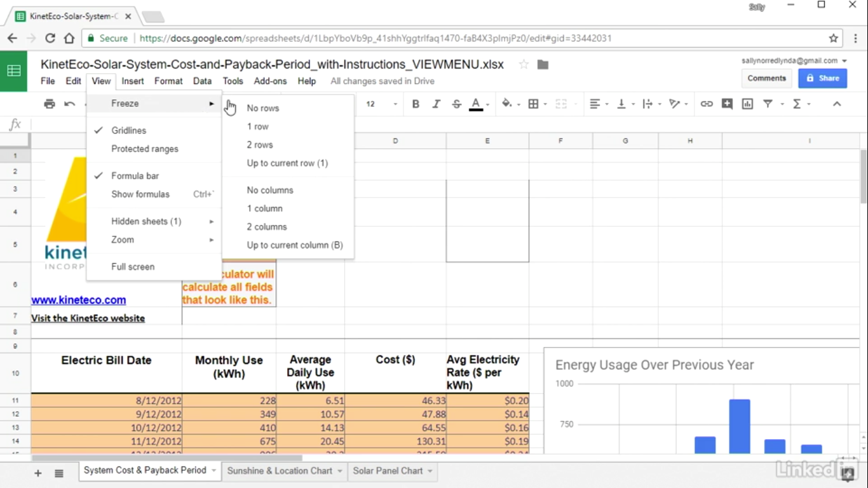The image size is (868, 488).
Task: Click the Undo arrow icon
Action: 70,104
